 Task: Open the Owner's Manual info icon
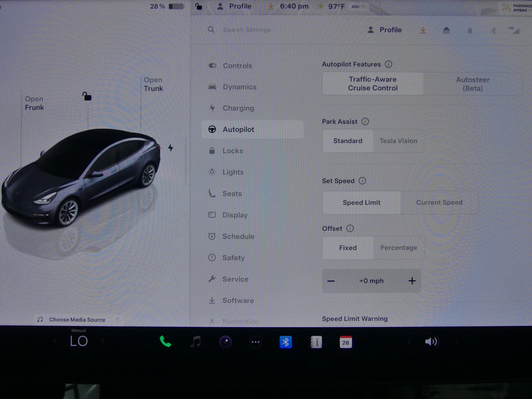point(316,342)
